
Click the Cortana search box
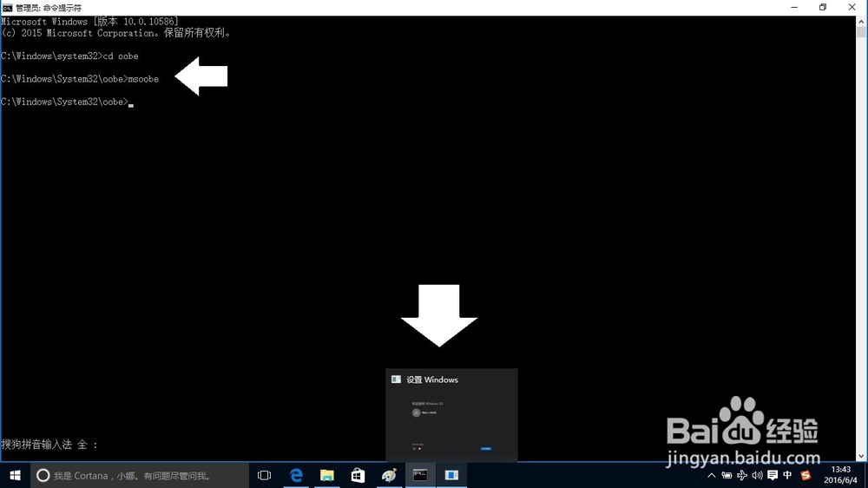tap(140, 475)
